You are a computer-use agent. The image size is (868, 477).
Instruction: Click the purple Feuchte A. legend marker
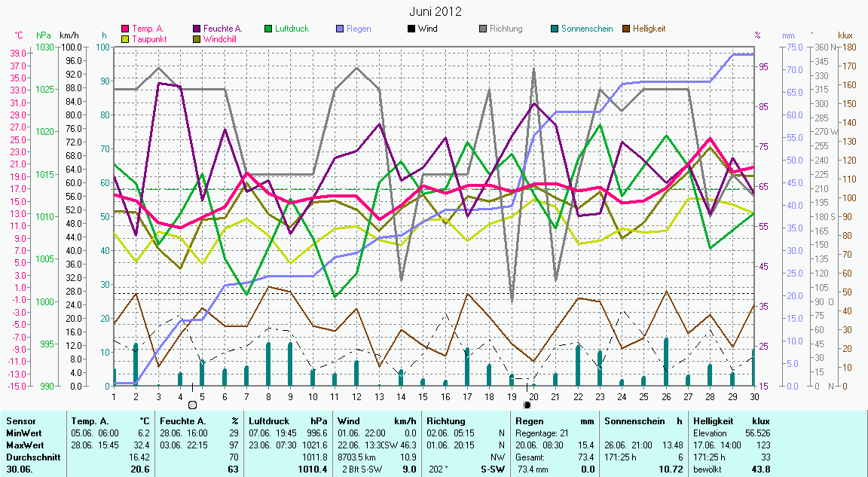coord(197,29)
